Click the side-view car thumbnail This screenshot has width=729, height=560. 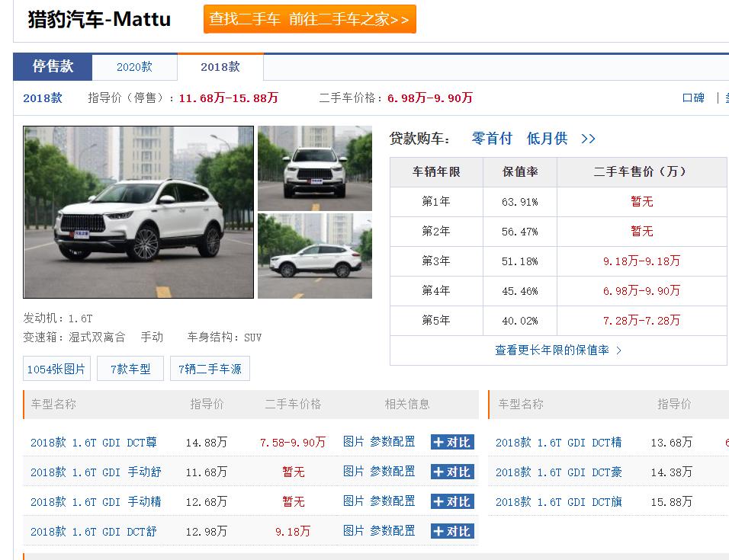315,259
